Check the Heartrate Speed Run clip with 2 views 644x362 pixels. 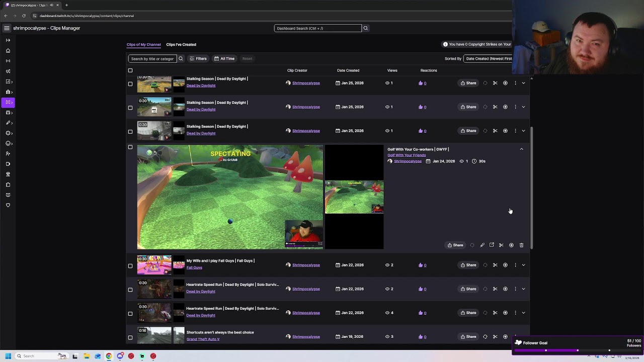tap(130, 290)
